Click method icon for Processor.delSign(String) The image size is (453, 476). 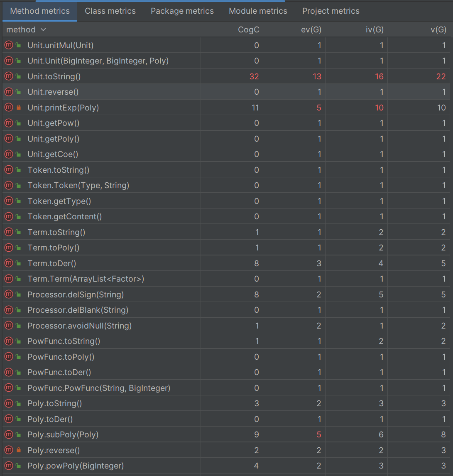(9, 294)
